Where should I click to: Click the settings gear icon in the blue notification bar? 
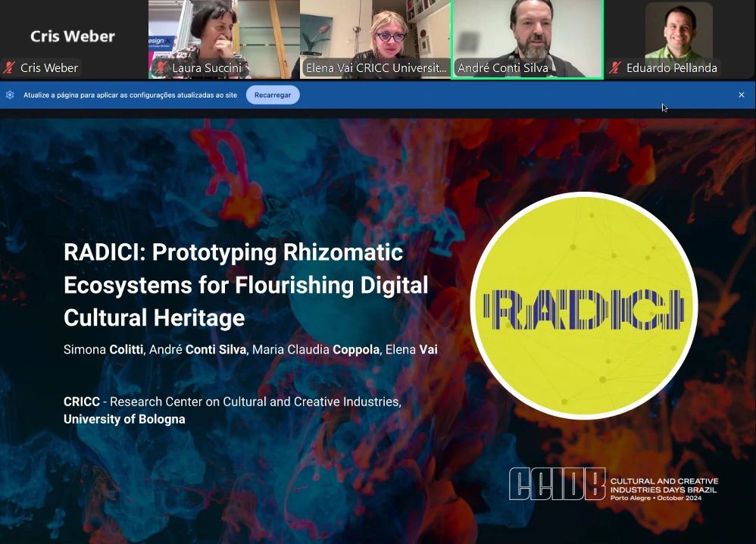[x=10, y=95]
